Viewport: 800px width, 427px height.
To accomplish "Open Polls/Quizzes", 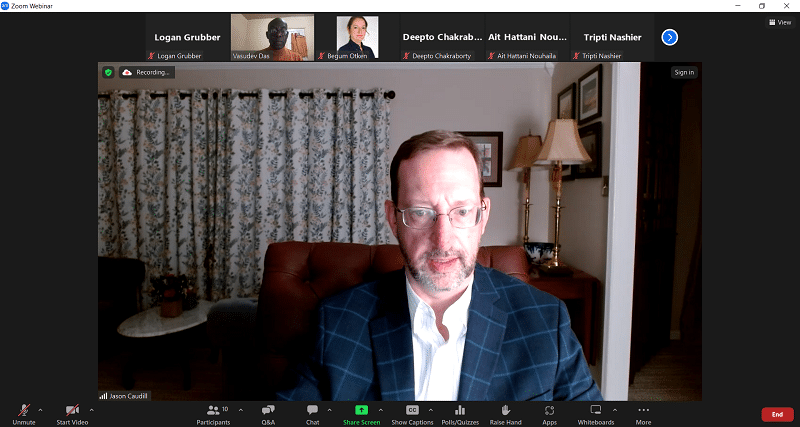I will [x=460, y=411].
